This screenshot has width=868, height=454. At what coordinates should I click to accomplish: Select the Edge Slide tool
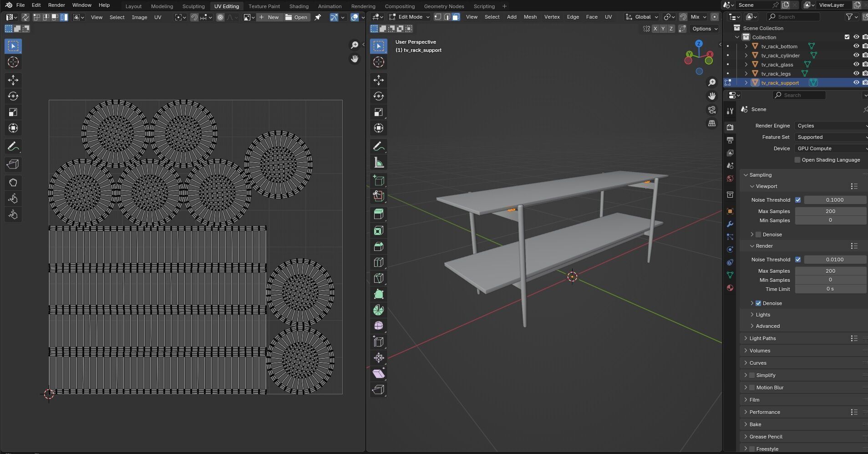pos(379,342)
